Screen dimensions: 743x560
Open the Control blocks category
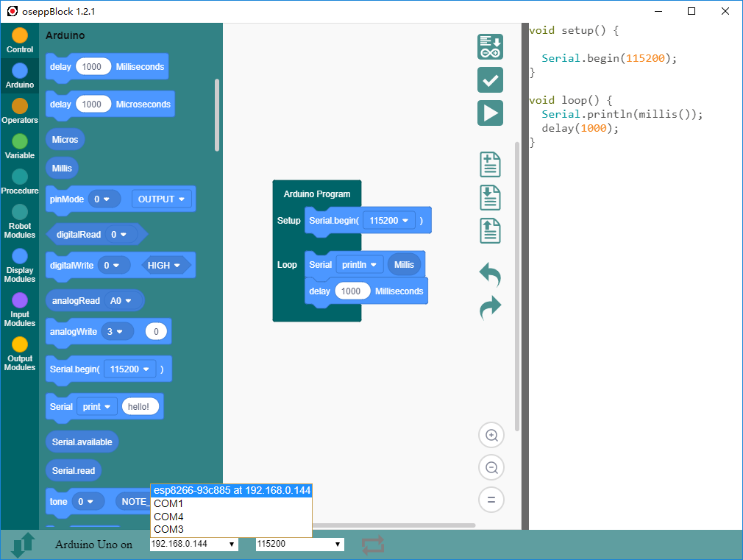pyautogui.click(x=20, y=40)
